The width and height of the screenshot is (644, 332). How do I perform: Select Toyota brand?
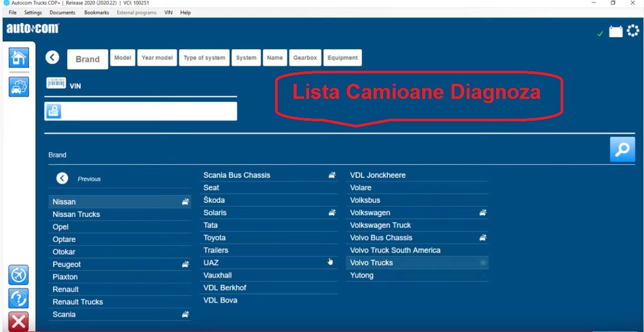[x=269, y=238]
